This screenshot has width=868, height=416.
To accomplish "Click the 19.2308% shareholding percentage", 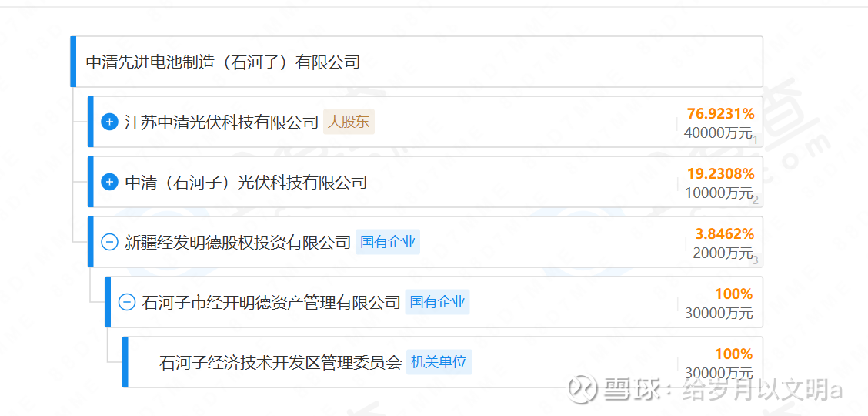I will pos(721,174).
